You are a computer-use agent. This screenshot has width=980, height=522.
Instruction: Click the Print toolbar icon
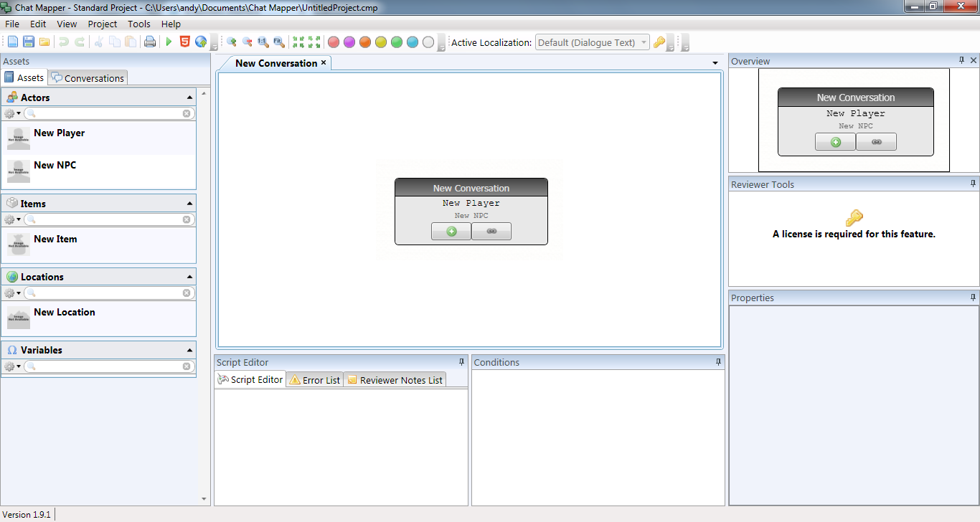click(x=150, y=42)
